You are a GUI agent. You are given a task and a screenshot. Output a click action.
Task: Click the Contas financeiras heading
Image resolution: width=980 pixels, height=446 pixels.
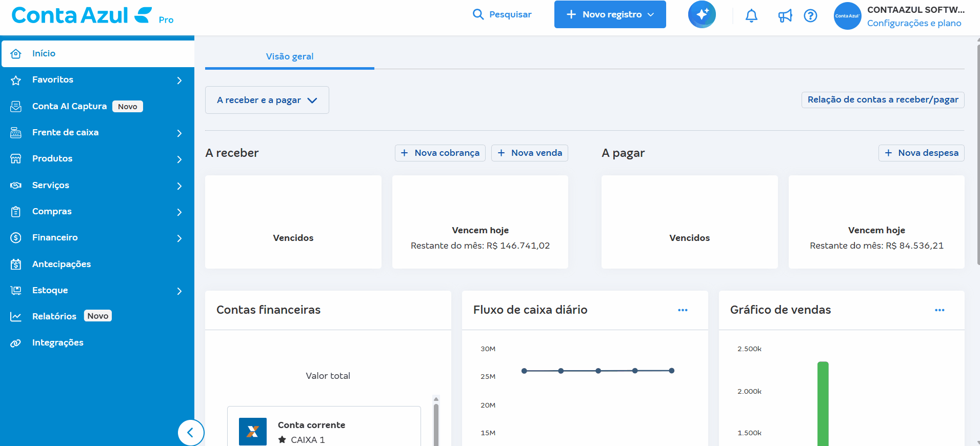(x=268, y=310)
